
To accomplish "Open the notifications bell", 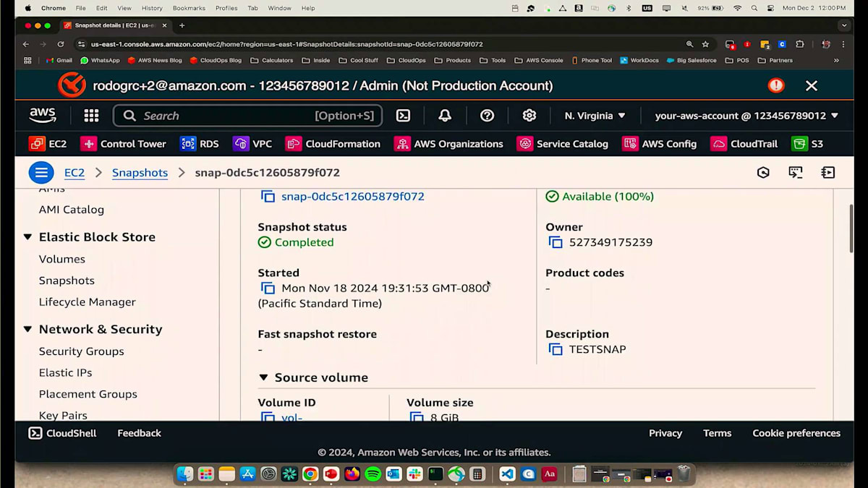I will pos(445,116).
